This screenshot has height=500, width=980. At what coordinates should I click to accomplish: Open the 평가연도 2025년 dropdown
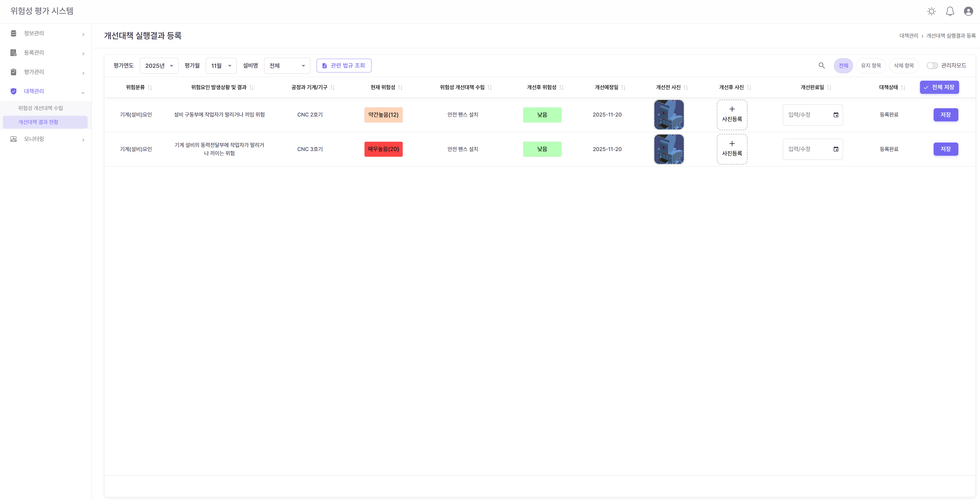click(x=159, y=66)
